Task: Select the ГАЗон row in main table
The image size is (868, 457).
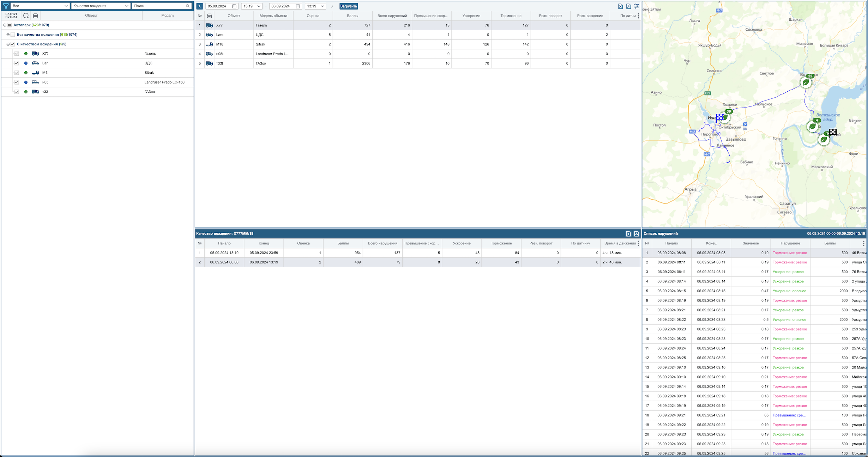Action: tap(261, 63)
